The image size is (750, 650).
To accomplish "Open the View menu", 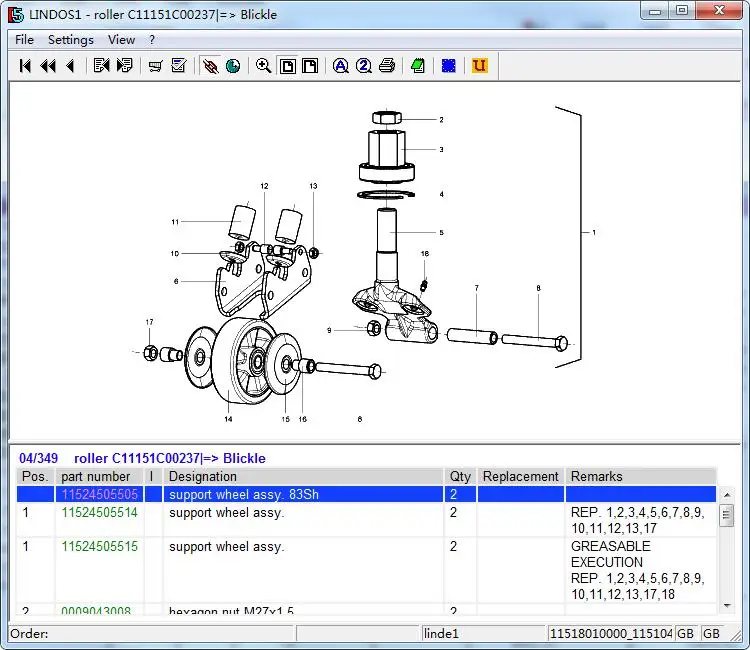I will click(121, 40).
